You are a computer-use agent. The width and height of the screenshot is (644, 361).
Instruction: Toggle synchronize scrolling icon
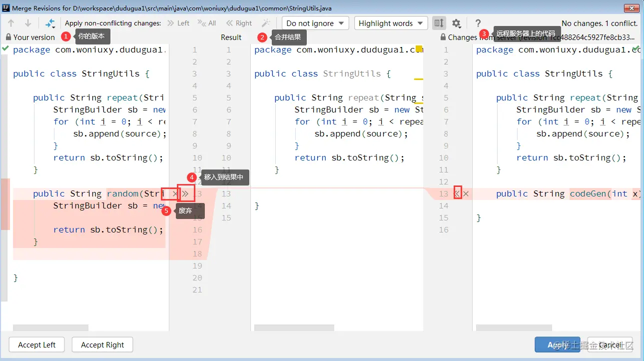pyautogui.click(x=439, y=23)
